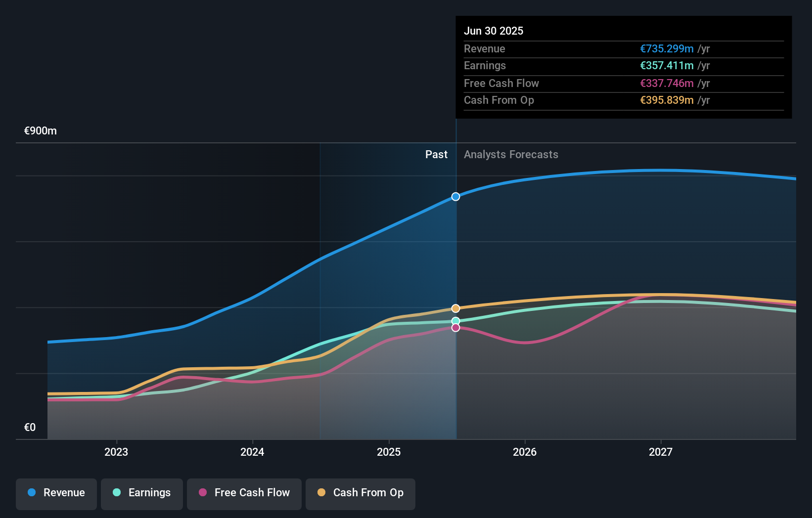This screenshot has width=812, height=518.
Task: Click the orange Cash From Op legend dot
Action: [322, 493]
